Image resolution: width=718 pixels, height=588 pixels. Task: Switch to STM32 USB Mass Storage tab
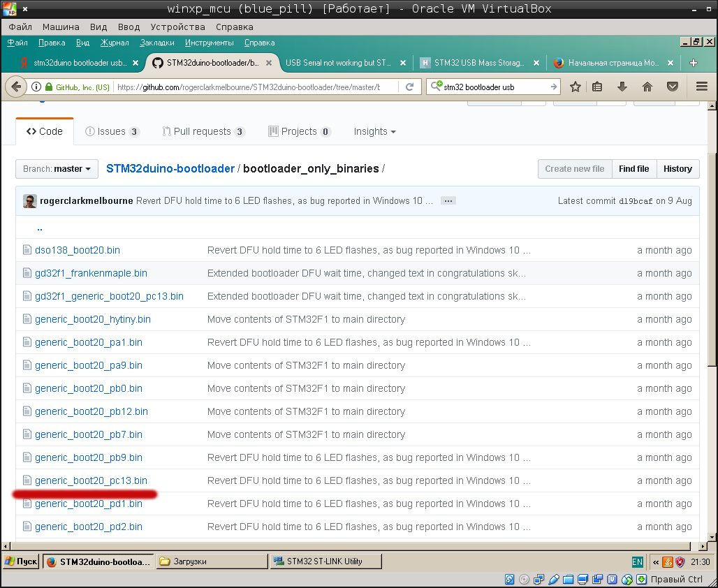[479, 63]
